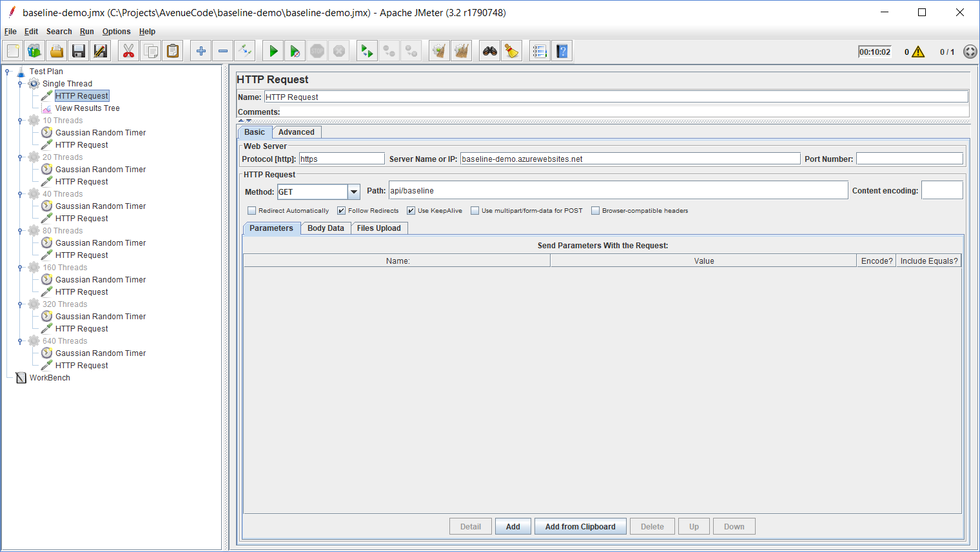Screen dimensions: 980x552
Task: Collapse the Test Plan tree node
Action: coord(8,72)
